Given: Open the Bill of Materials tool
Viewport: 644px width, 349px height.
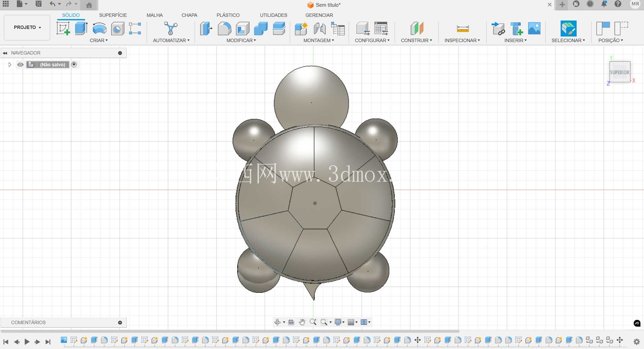Looking at the screenshot, I should [338, 28].
